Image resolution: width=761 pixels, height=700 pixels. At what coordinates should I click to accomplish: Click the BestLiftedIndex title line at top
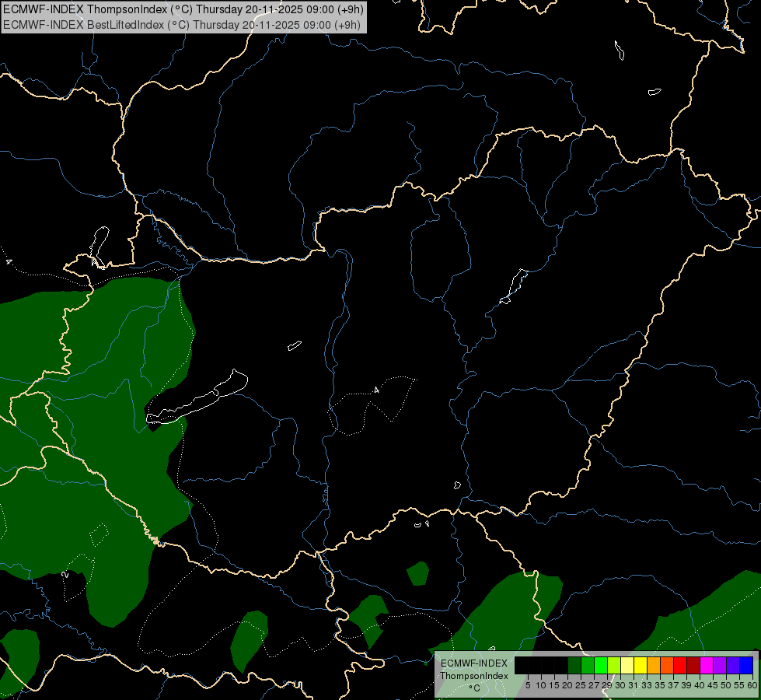tap(182, 25)
